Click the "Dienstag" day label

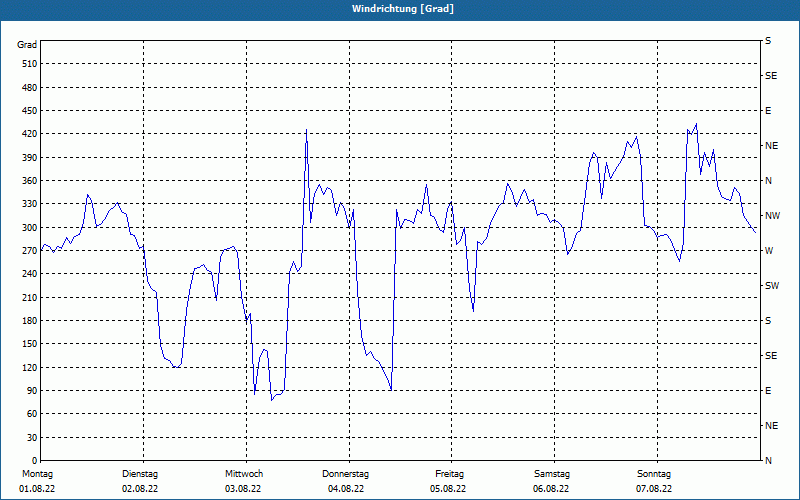click(140, 474)
